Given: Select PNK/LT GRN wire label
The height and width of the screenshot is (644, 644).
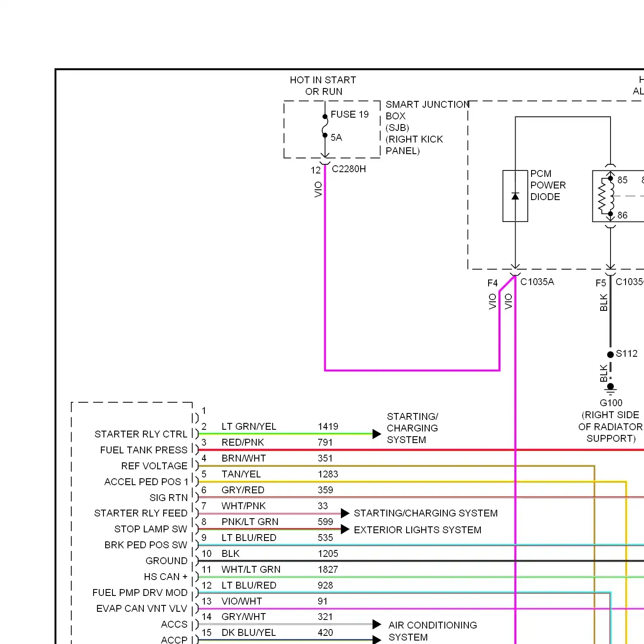Looking at the screenshot, I should tap(250, 522).
